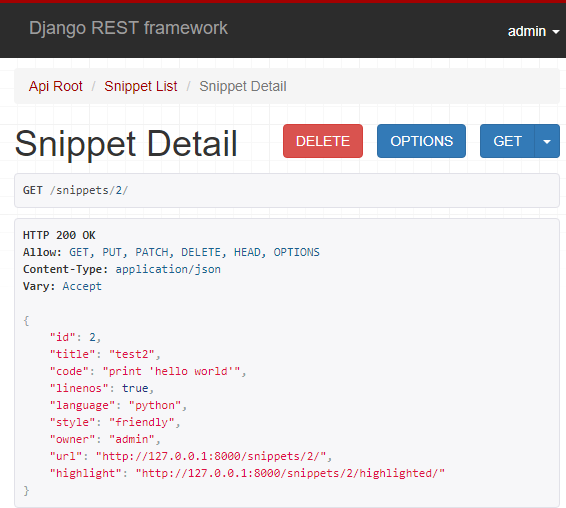Click the Django REST framework brand link
Viewport: 566px width, 508px height.
[128, 28]
